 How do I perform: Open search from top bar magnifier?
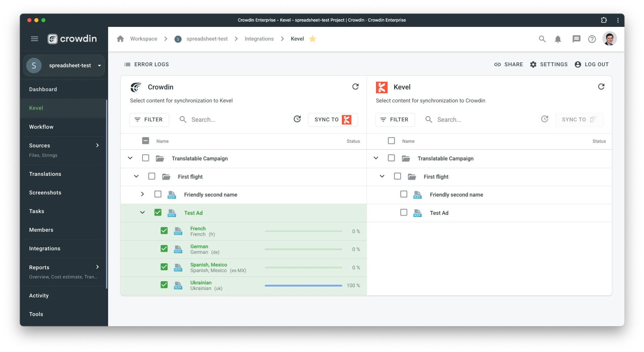[542, 39]
